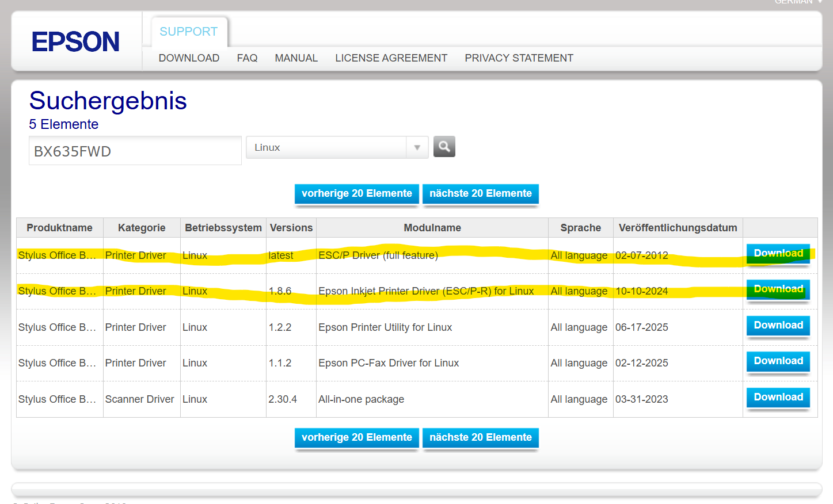The image size is (833, 504).
Task: Click upper 'vorherige 20 Elemente' button
Action: coord(356,194)
